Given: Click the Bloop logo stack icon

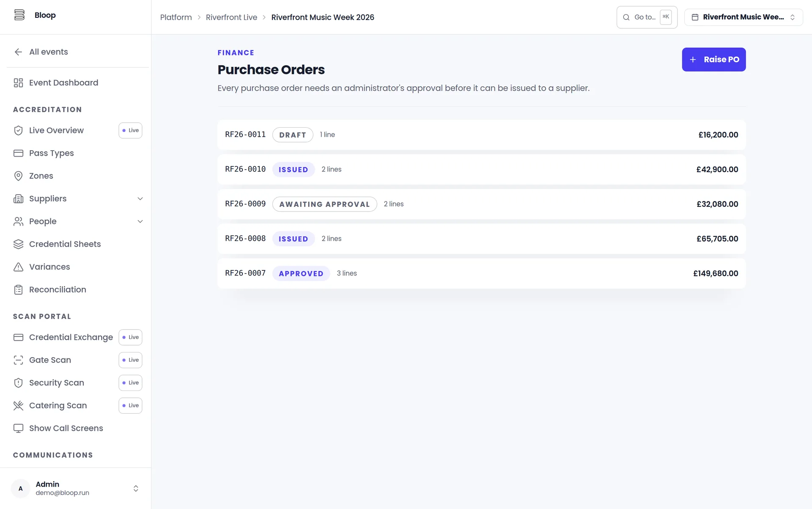Looking at the screenshot, I should (x=19, y=15).
